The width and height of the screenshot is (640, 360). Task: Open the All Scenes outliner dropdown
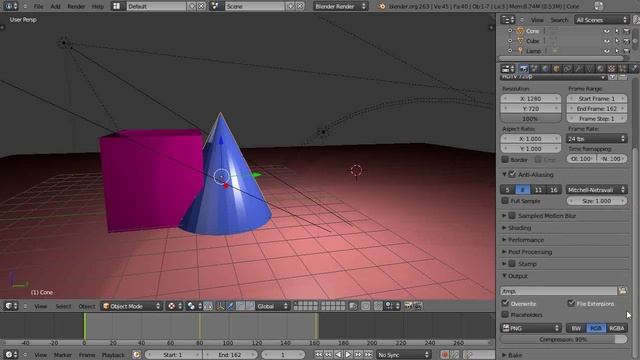tap(601, 20)
